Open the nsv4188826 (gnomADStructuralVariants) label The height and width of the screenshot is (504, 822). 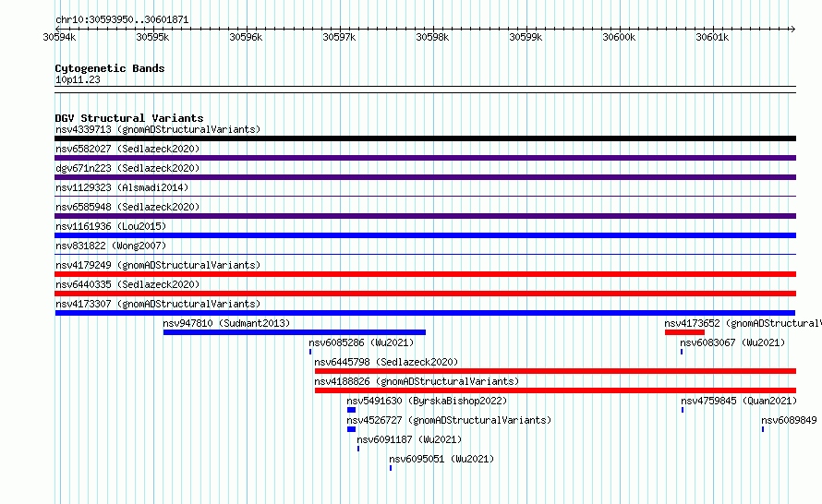[417, 381]
